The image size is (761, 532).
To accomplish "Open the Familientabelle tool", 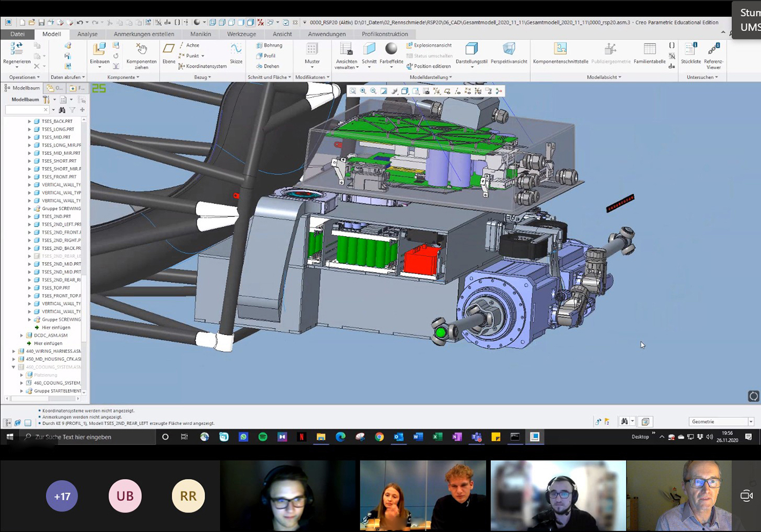I will (649, 49).
